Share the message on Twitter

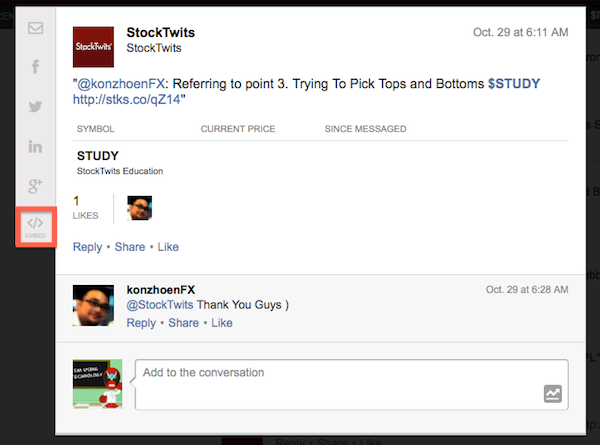pyautogui.click(x=36, y=106)
